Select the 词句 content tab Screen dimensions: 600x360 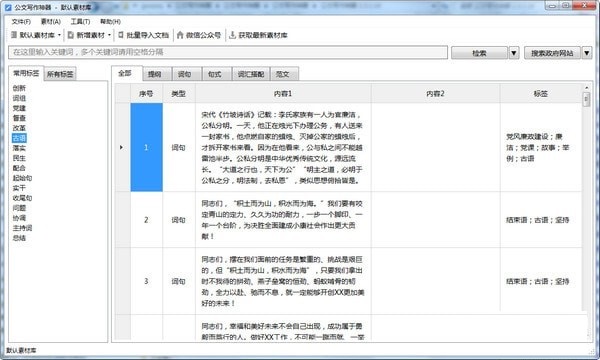click(x=187, y=74)
